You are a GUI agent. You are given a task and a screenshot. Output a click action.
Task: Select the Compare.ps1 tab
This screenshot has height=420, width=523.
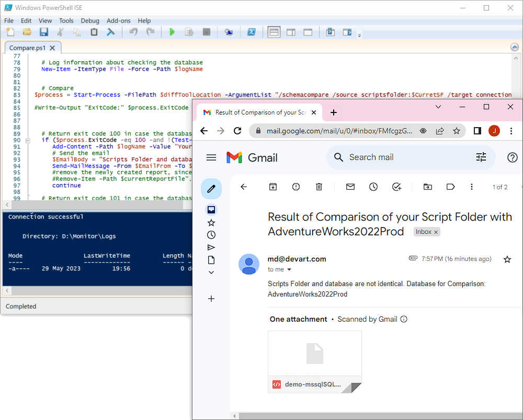point(27,48)
